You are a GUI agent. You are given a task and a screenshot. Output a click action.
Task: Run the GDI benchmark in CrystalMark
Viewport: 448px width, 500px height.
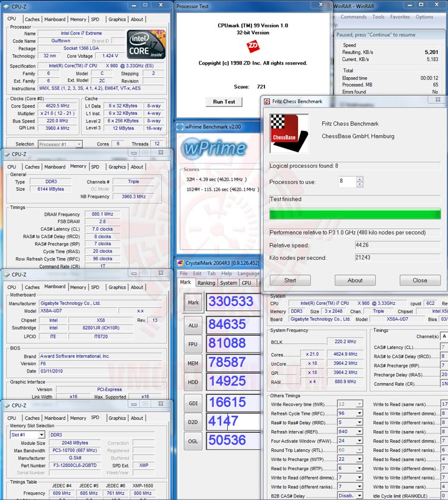click(x=193, y=404)
